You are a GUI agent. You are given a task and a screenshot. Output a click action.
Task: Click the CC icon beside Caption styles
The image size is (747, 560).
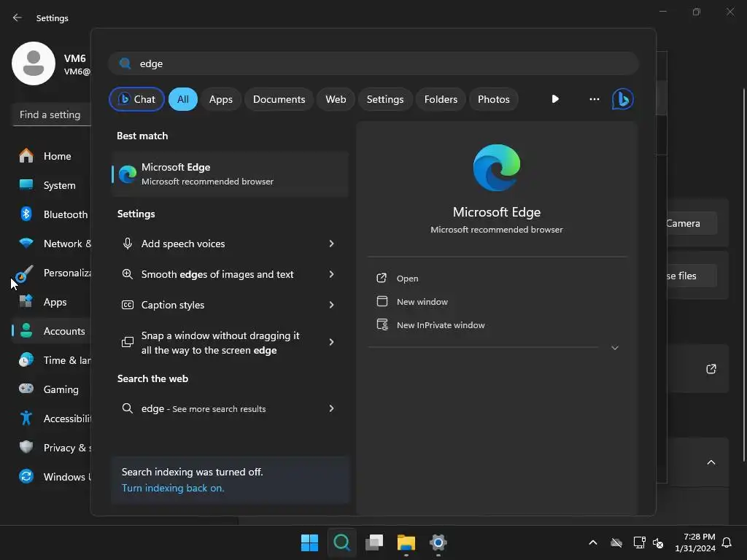pos(127,305)
